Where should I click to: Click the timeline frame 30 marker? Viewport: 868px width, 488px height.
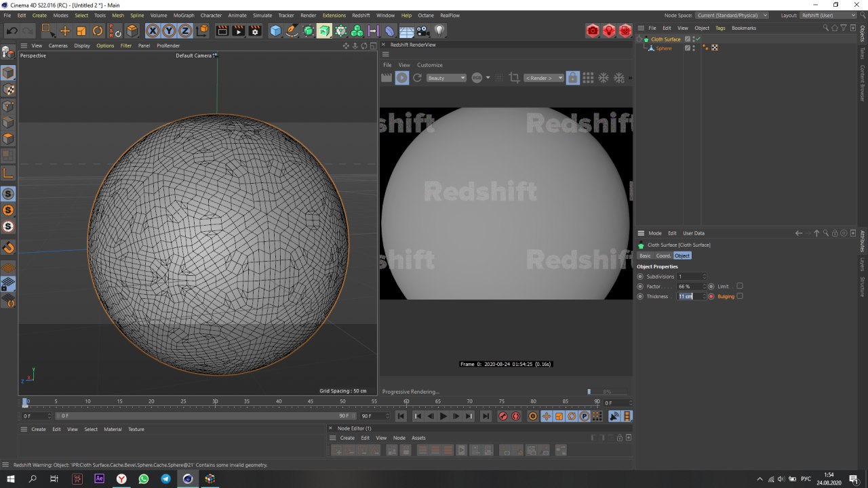[x=215, y=402]
